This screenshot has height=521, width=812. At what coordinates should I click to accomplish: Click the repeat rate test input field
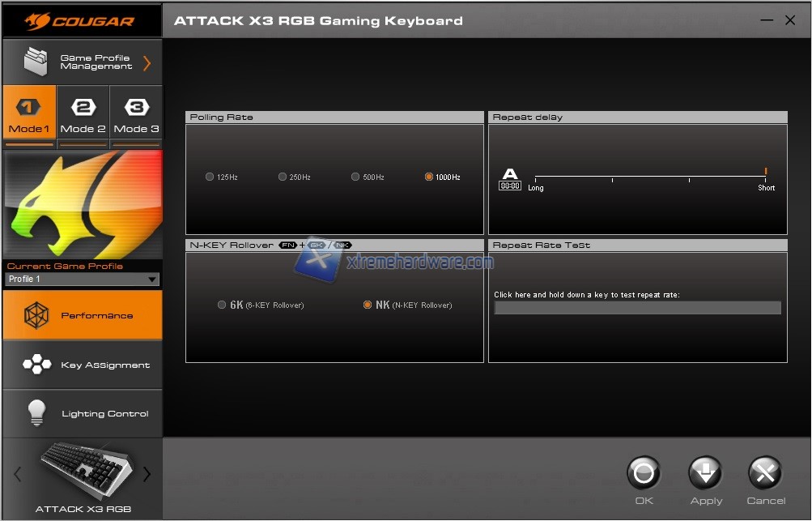pos(637,308)
